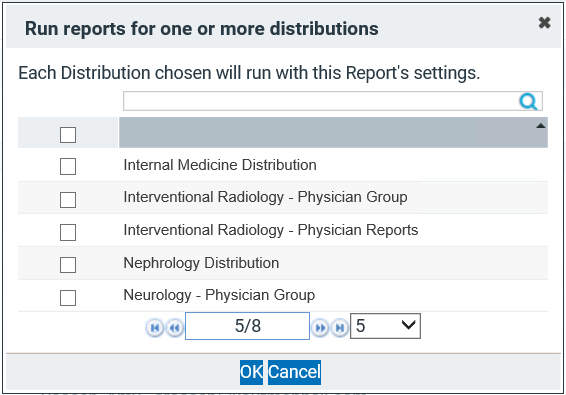The image size is (566, 395).
Task: Check Internal Medicine Distribution checkbox
Action: (x=68, y=166)
